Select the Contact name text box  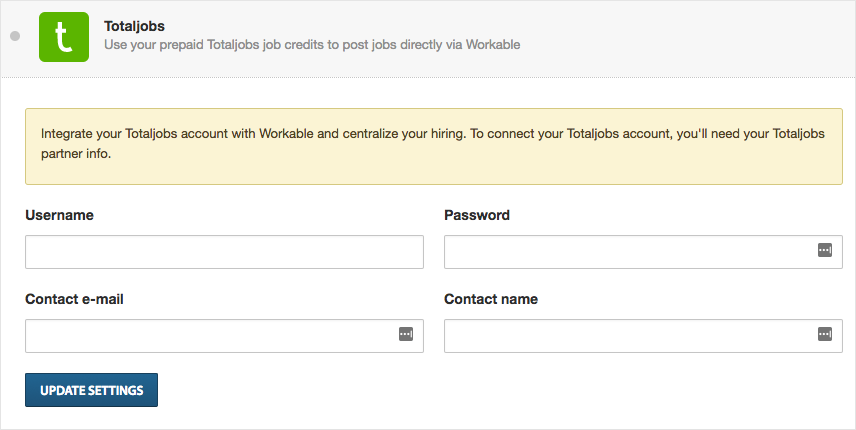pyautogui.click(x=643, y=336)
